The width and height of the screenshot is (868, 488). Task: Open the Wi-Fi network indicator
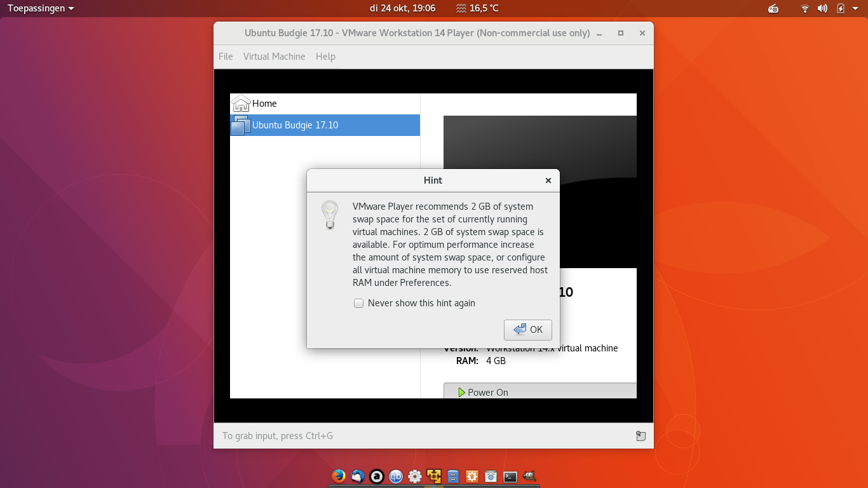coord(805,8)
